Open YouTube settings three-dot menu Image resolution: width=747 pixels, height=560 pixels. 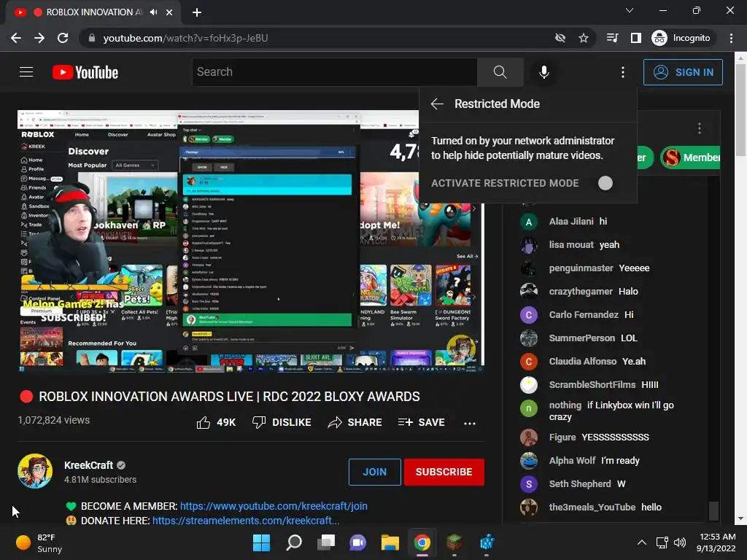coord(623,72)
